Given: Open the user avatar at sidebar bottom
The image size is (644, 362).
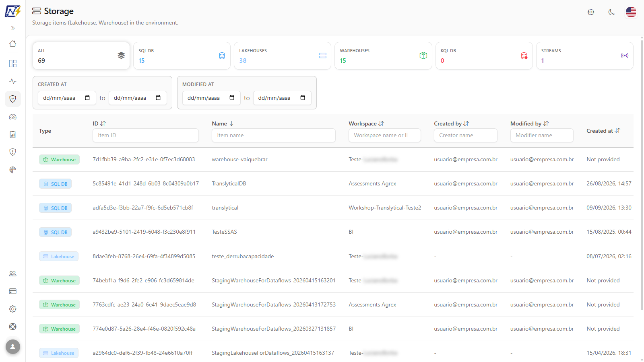Looking at the screenshot, I should (13, 347).
